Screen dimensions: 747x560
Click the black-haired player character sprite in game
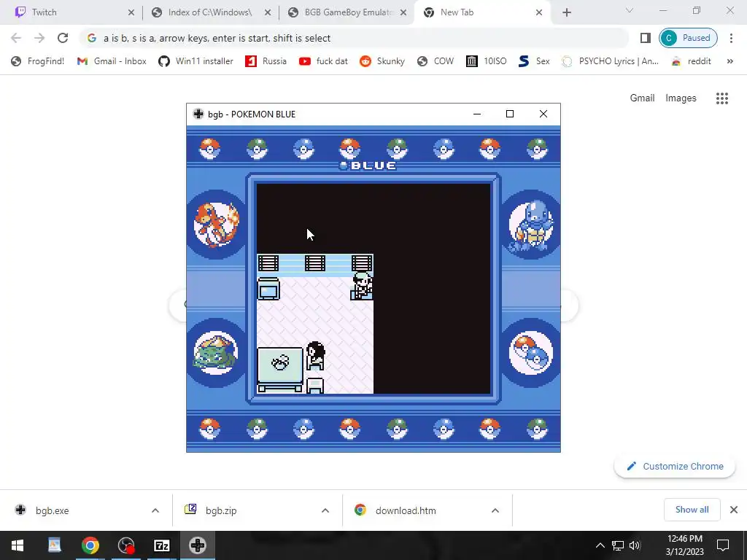[315, 356]
